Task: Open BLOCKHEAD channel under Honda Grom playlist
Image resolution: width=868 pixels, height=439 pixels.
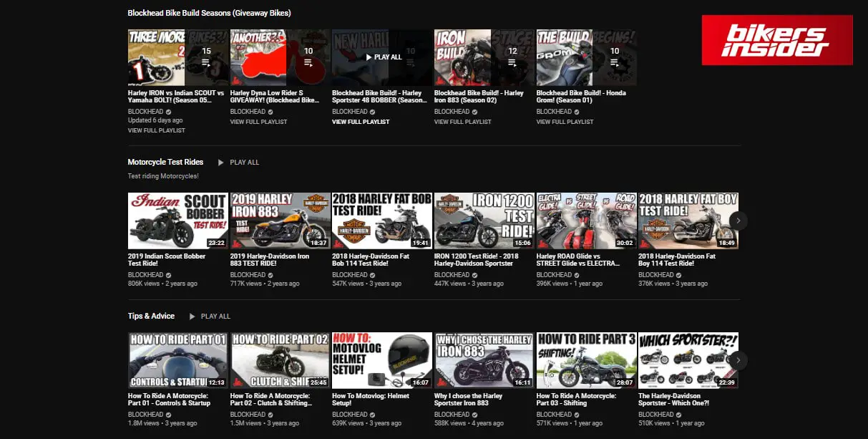Action: [x=554, y=112]
